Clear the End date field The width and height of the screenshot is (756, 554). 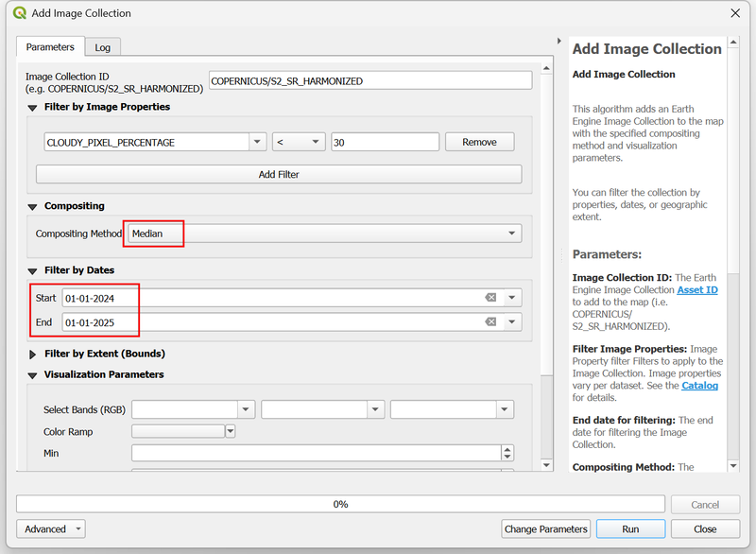pos(490,322)
